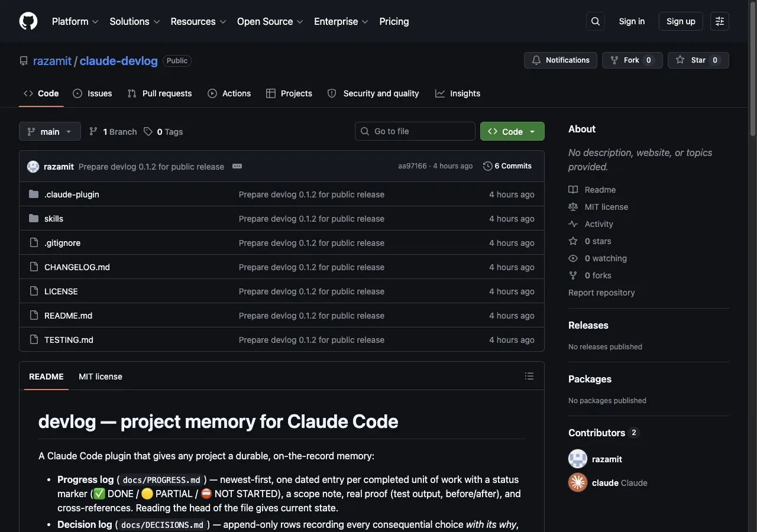
Task: View 0 forks in About sidebar
Action: (x=590, y=275)
